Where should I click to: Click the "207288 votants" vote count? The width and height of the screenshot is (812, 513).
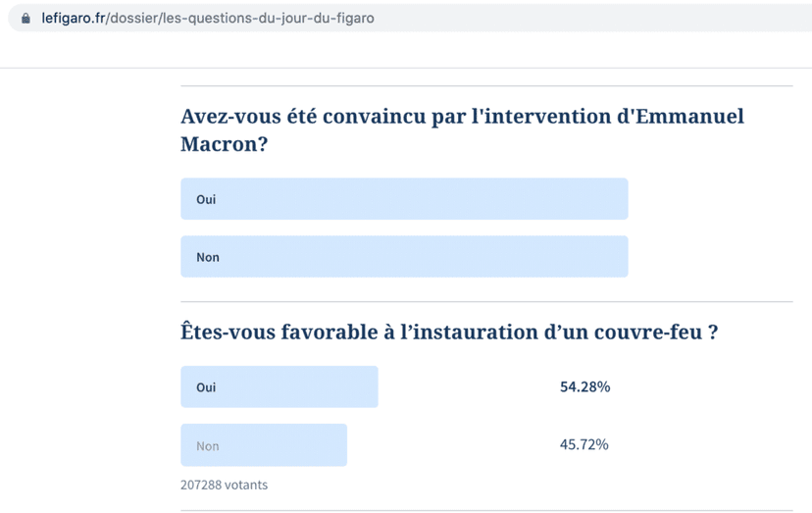pos(224,485)
